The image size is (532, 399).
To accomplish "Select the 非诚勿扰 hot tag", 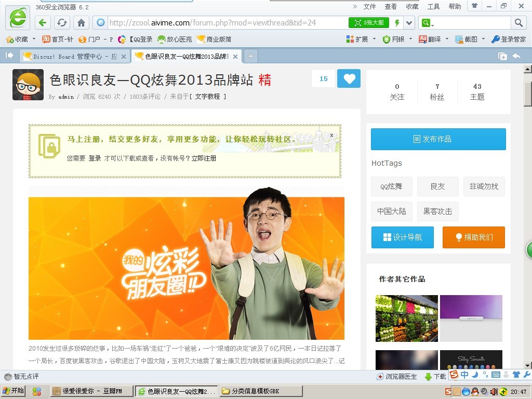I will tap(484, 187).
